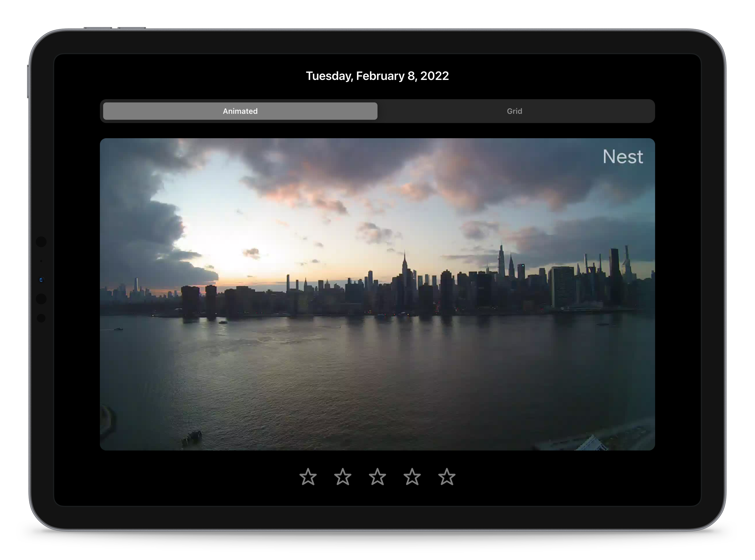
Task: Switch to the Animated view tab
Action: pos(240,111)
